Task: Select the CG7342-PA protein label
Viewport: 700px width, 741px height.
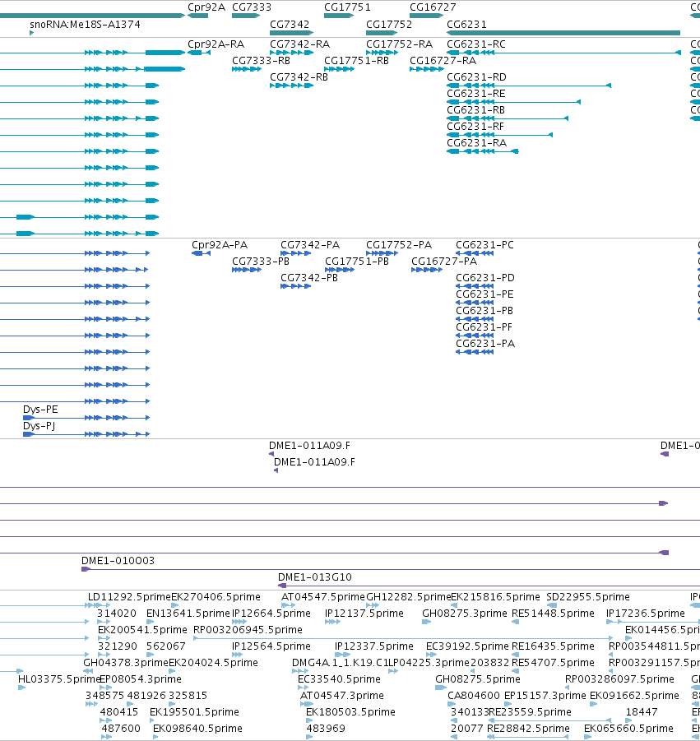Action: pyautogui.click(x=310, y=245)
